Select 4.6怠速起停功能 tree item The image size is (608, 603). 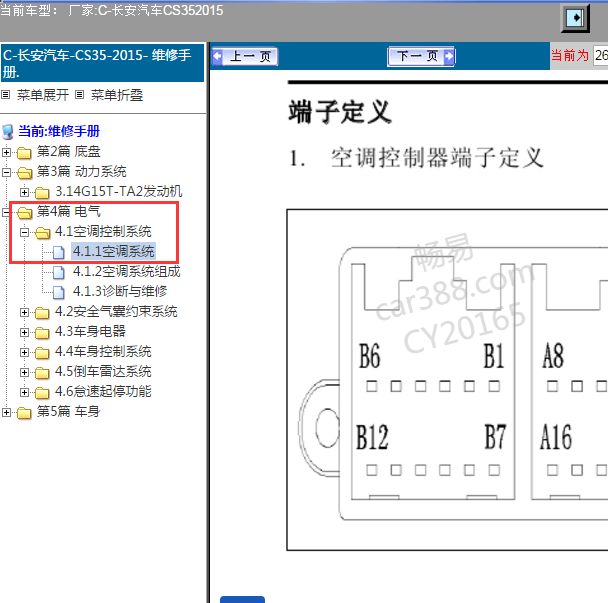click(x=103, y=392)
